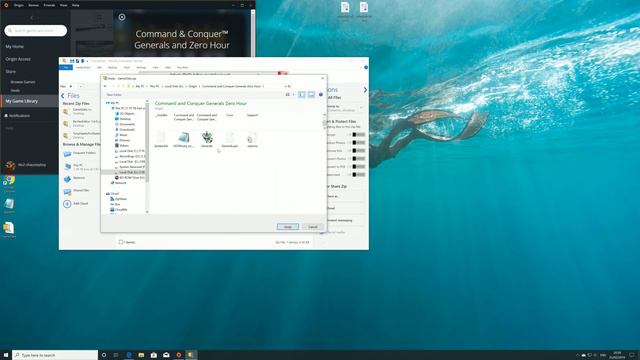The height and width of the screenshot is (360, 640).
Task: Tick the items checkbox in WinZip status bar
Action: (121, 242)
